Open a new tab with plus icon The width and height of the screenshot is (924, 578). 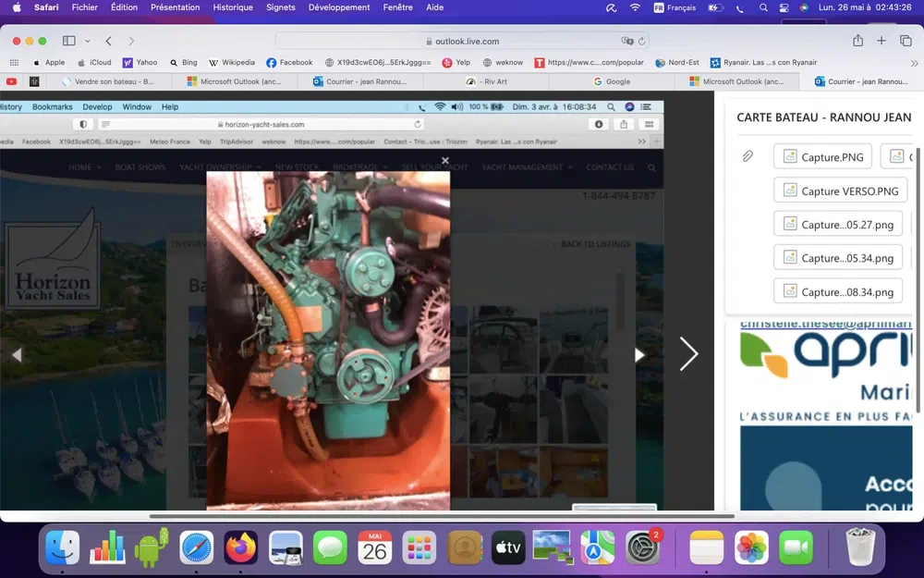(x=881, y=41)
